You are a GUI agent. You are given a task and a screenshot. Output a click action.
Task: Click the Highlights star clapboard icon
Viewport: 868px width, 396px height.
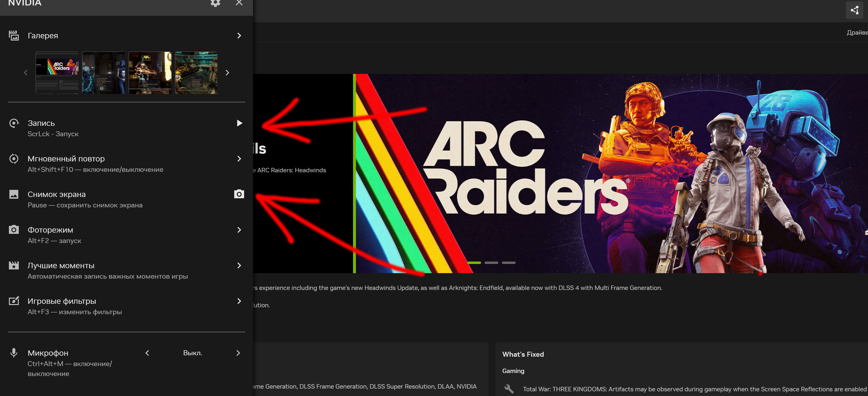click(x=14, y=265)
